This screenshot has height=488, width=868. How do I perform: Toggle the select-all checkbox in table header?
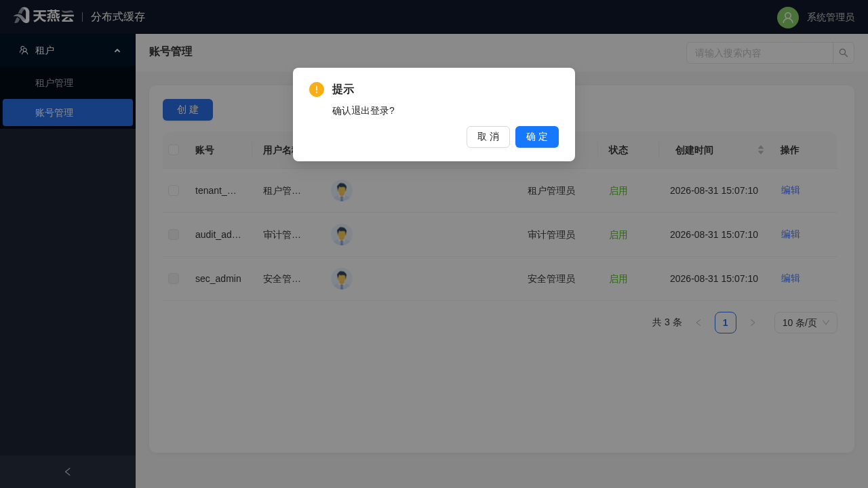click(174, 150)
